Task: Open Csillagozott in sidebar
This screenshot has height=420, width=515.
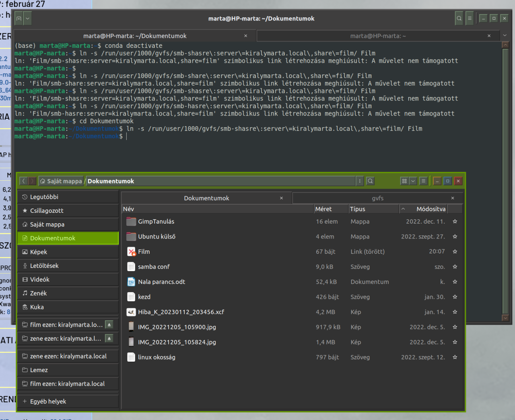Action: click(x=68, y=210)
